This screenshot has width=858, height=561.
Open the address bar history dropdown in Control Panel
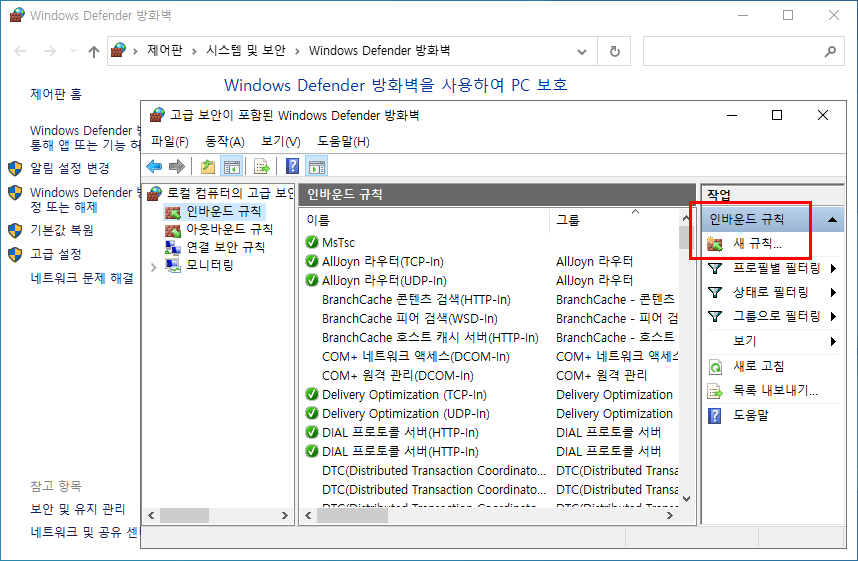pyautogui.click(x=582, y=51)
